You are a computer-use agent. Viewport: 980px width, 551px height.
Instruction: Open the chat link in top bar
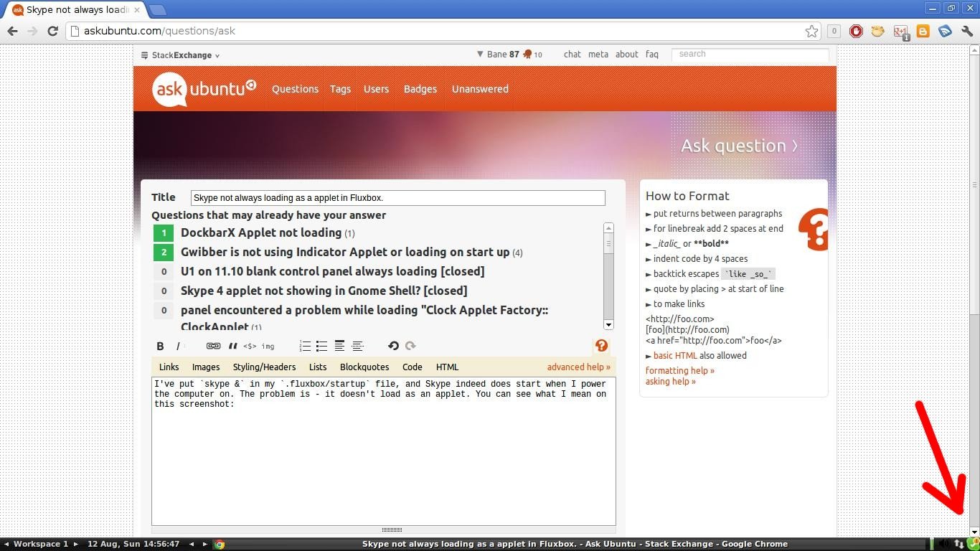(573, 54)
